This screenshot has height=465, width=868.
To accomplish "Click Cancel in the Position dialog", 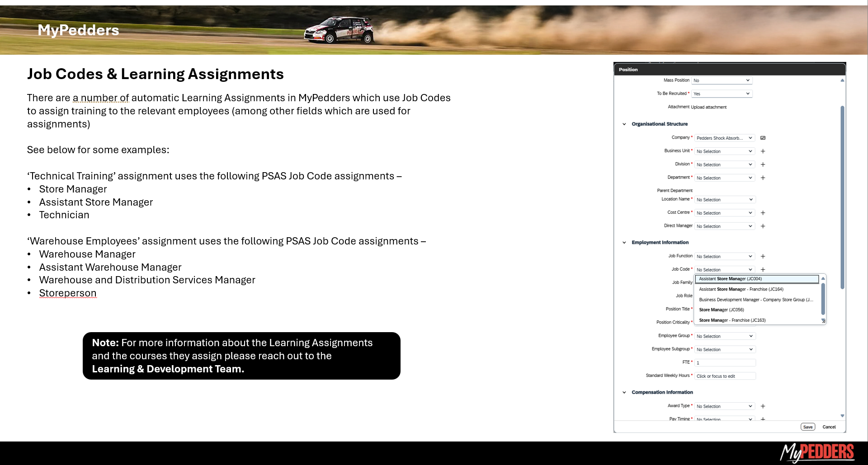I will (x=829, y=427).
